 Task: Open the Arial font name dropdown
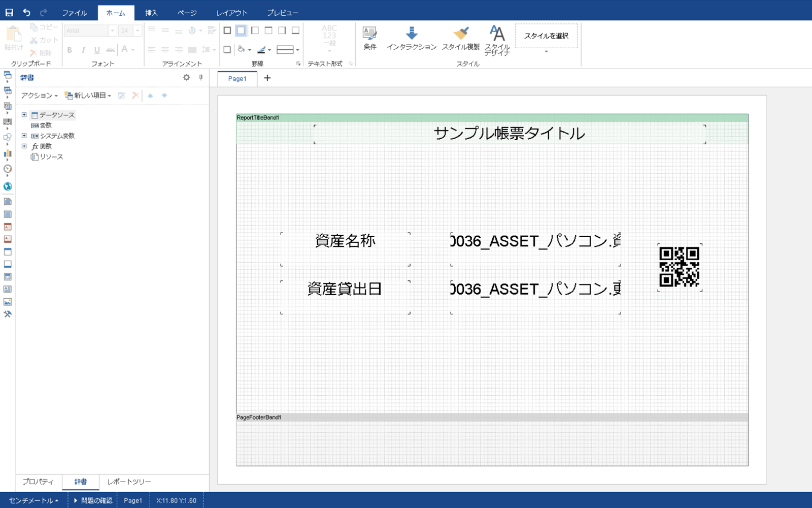pyautogui.click(x=113, y=31)
